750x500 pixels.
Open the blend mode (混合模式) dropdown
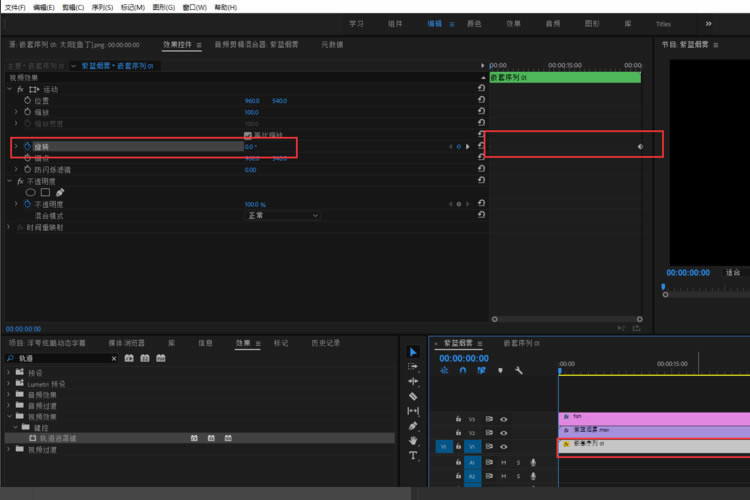point(282,215)
